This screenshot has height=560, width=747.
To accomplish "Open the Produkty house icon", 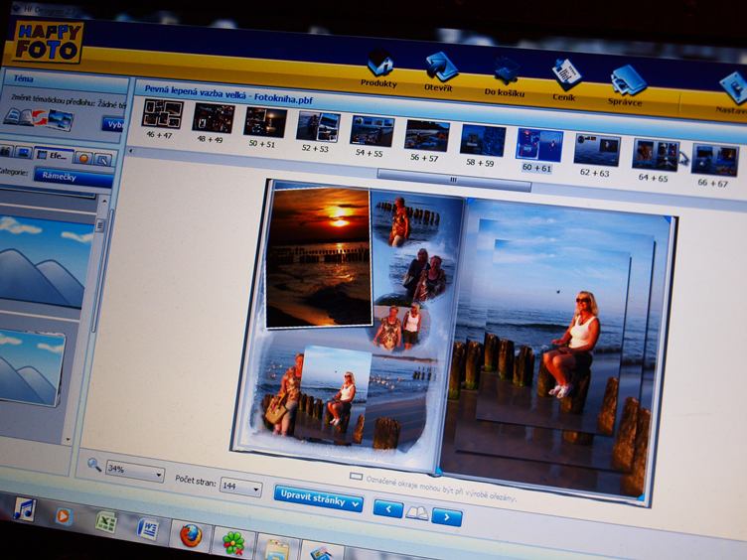I will tap(380, 64).
